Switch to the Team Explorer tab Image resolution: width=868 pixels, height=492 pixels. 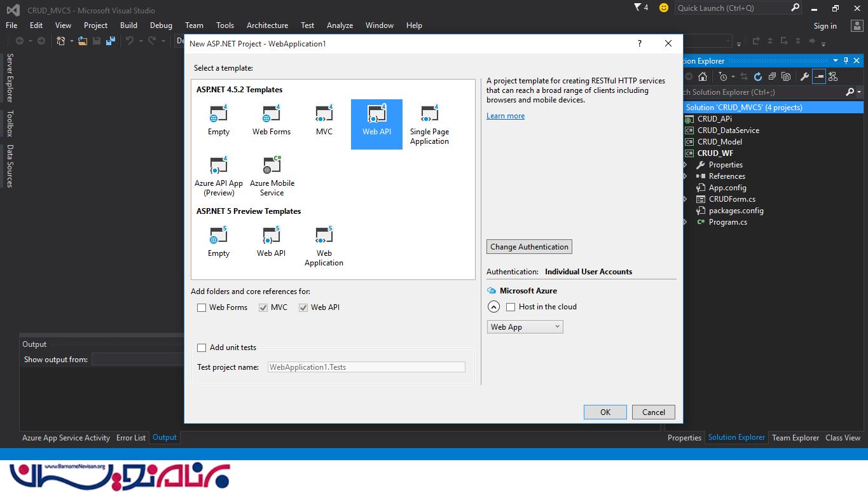(x=795, y=438)
